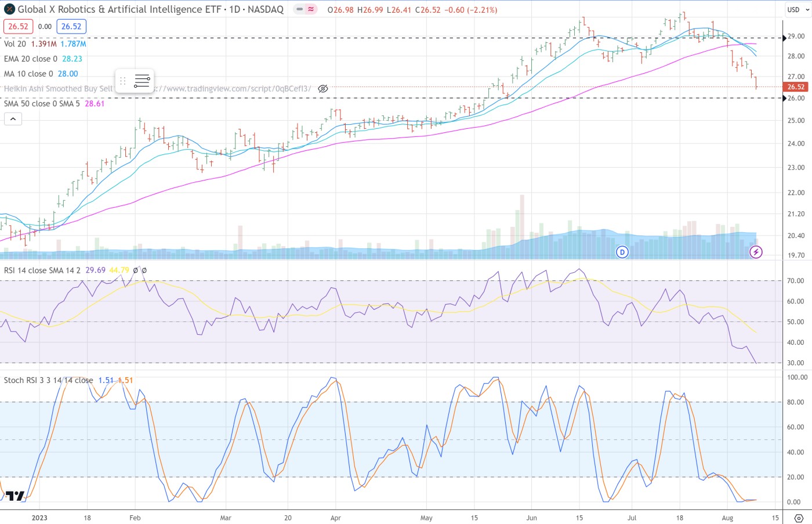
Task: Click the SMA 50 value 28.61
Action: pyautogui.click(x=95, y=103)
